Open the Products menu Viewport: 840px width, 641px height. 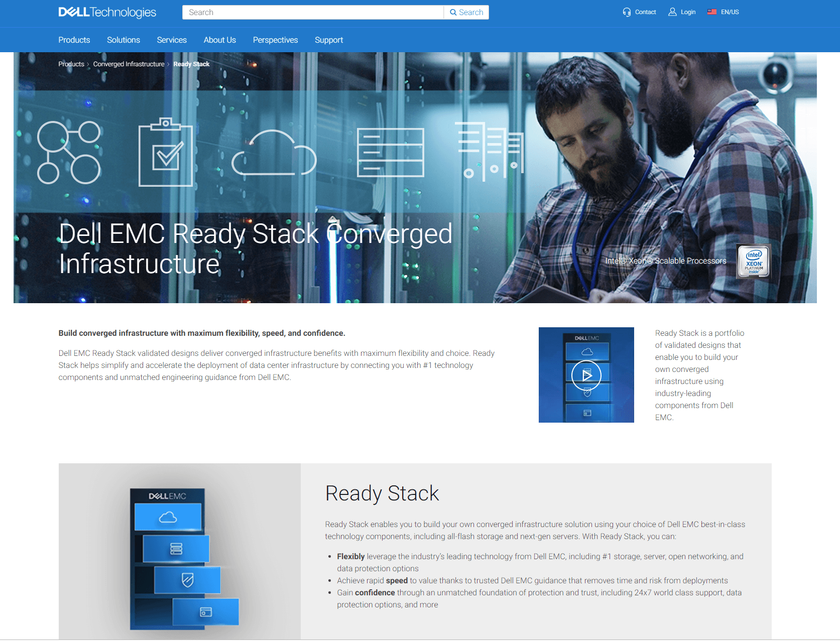[x=74, y=40]
